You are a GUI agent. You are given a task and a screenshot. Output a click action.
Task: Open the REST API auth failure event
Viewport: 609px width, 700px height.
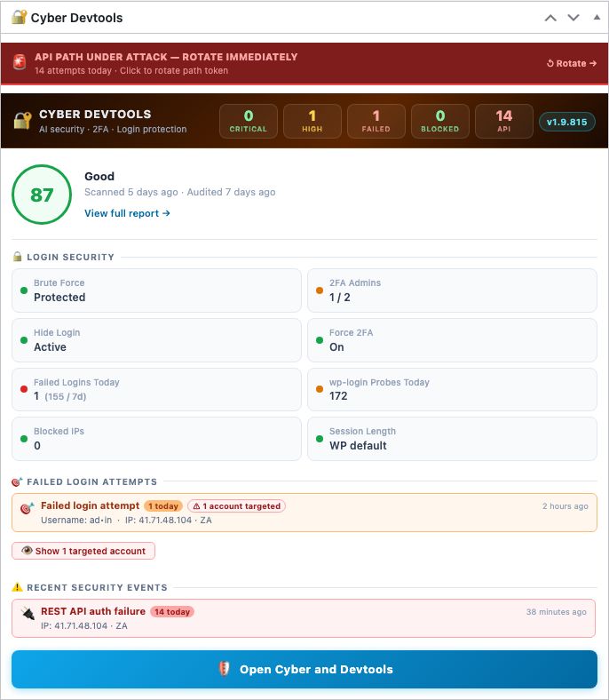304,618
